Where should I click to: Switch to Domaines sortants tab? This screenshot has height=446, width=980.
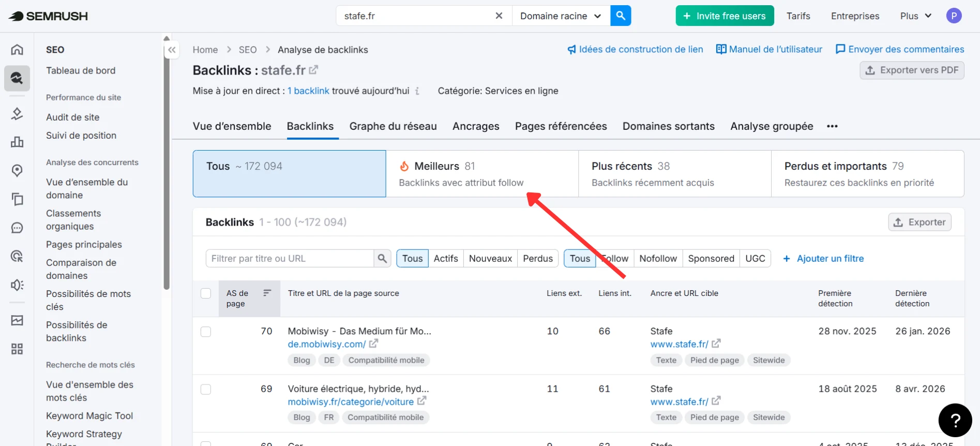click(x=668, y=126)
